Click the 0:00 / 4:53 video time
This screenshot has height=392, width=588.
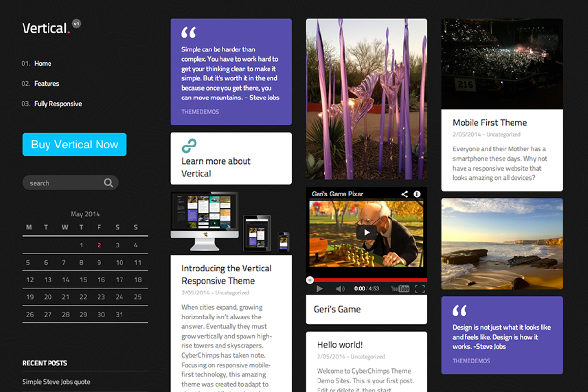click(367, 289)
